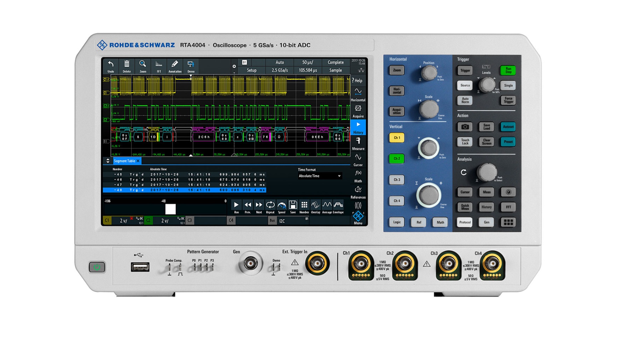Tap the history Save floppy icon
Screen dimensions: 635x364
[293, 207]
